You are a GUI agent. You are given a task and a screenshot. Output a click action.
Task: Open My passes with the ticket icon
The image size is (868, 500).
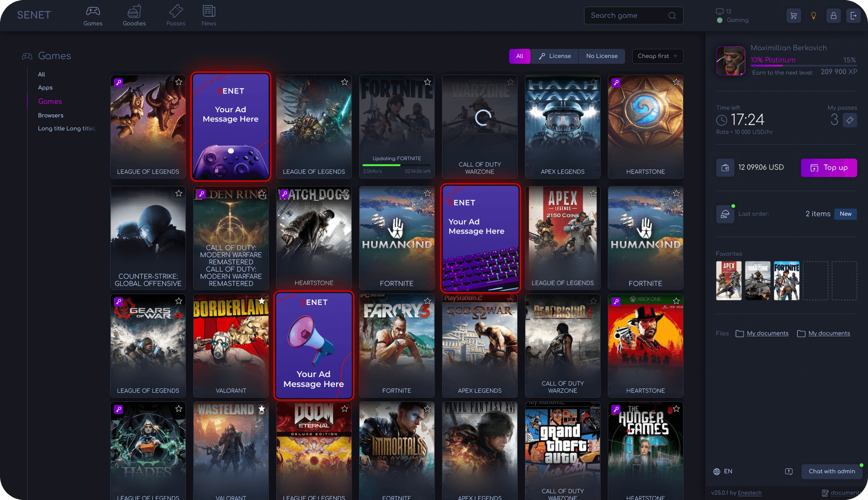(850, 120)
